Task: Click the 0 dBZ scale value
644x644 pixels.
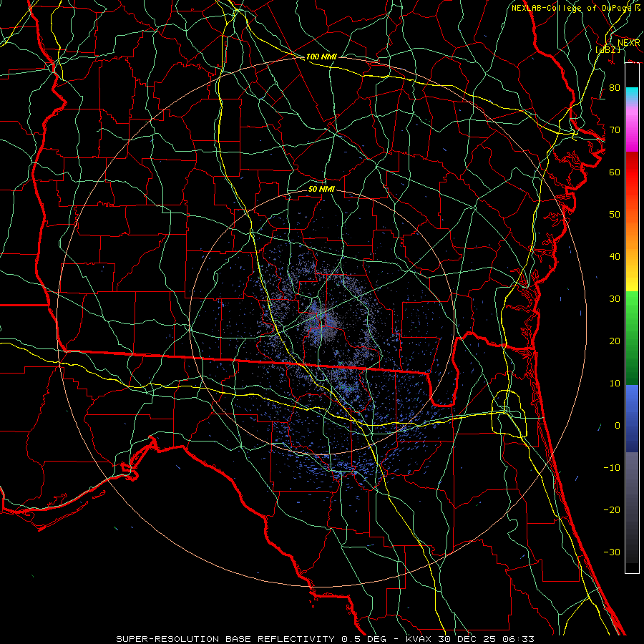Action: coord(617,426)
